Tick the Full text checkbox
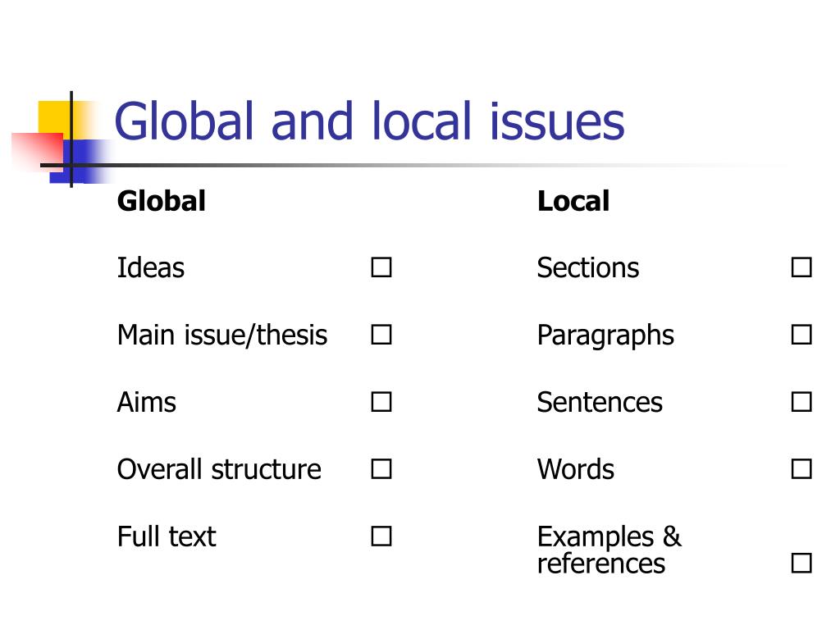Screen dimensions: 840x630 pos(381,536)
